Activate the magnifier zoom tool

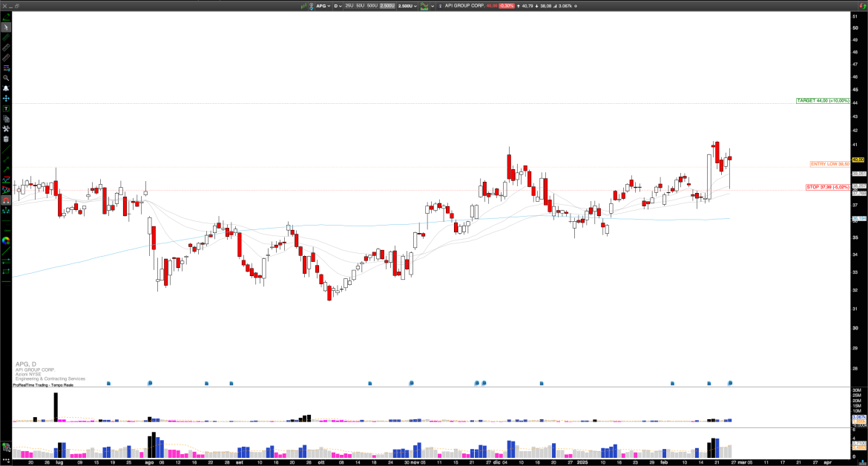[x=6, y=79]
